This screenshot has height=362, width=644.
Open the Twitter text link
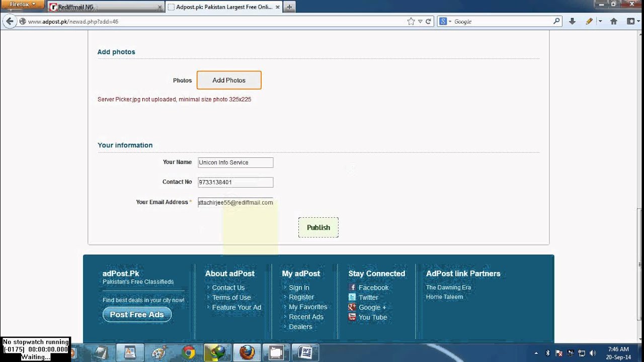point(368,297)
